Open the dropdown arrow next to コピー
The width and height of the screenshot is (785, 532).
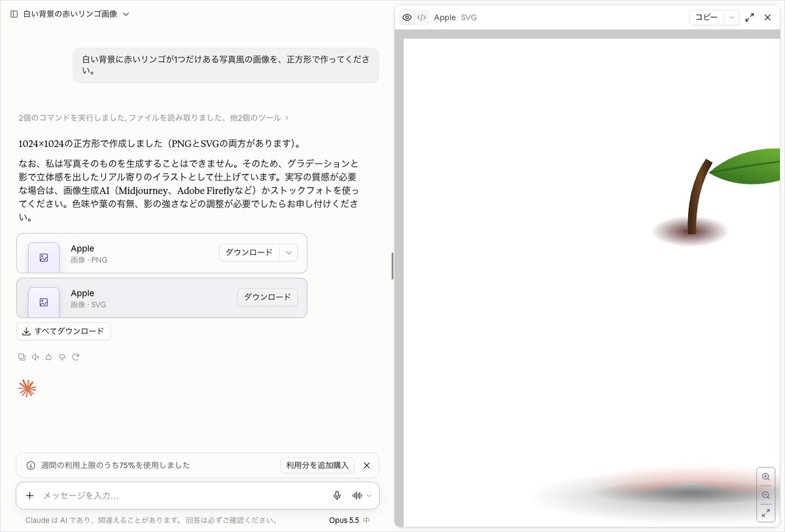731,18
